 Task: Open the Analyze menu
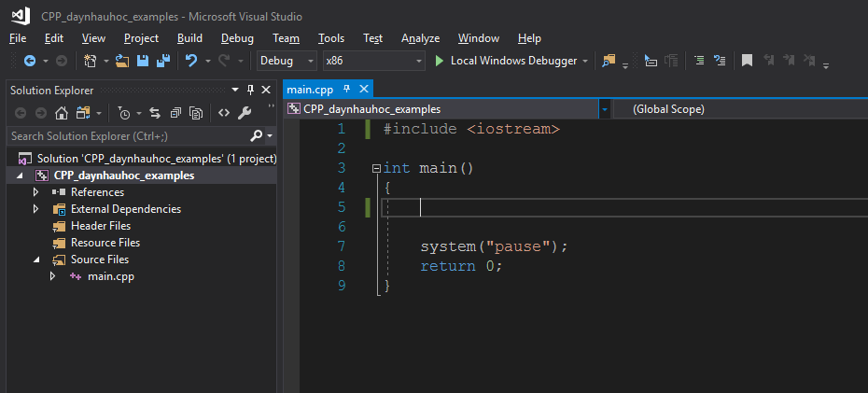click(420, 38)
